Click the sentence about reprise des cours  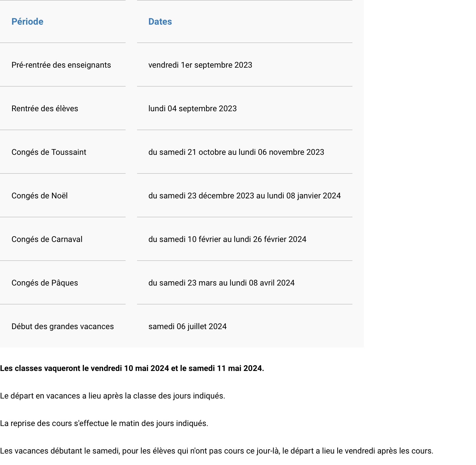(104, 423)
